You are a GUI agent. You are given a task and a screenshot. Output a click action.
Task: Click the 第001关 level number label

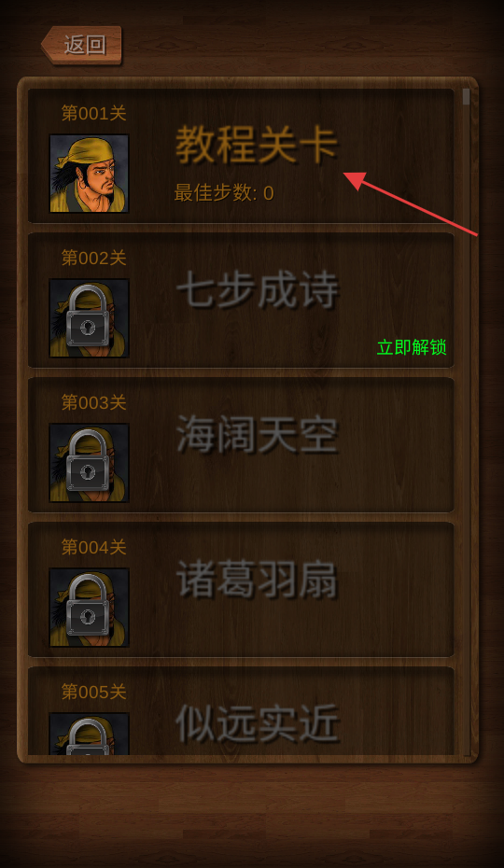pos(93,113)
